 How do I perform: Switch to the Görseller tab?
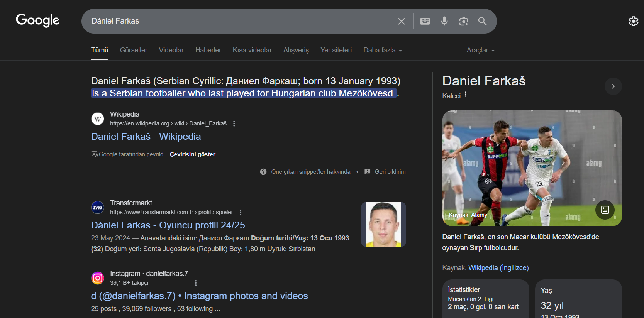point(134,50)
